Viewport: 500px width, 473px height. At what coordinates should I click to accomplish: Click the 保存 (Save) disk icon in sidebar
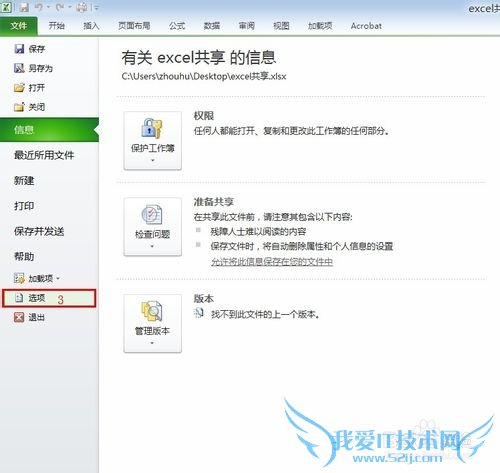coord(19,49)
